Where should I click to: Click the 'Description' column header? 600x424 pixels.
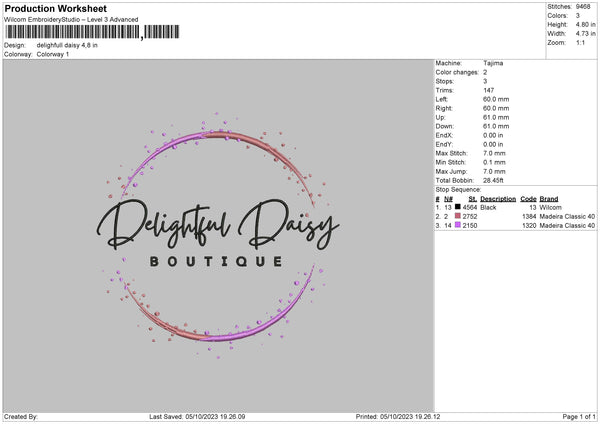point(498,199)
